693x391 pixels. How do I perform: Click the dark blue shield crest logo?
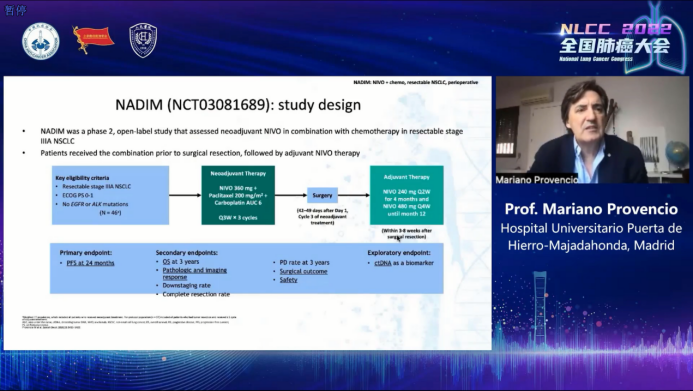(143, 41)
